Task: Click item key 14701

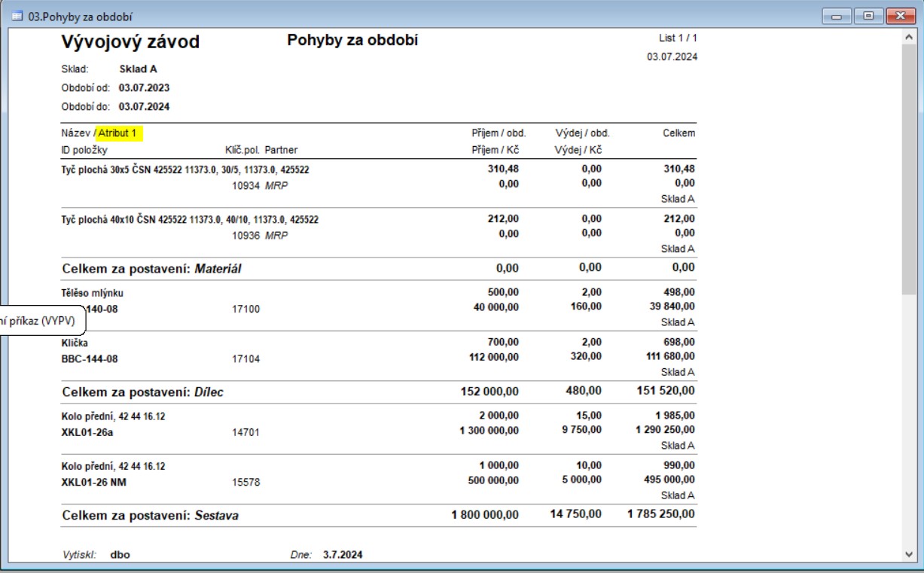Action: [x=246, y=433]
